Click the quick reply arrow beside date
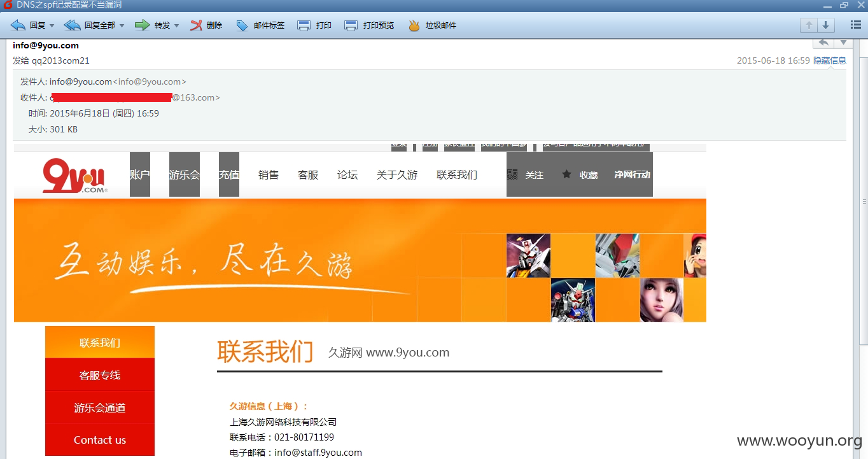 click(x=823, y=43)
